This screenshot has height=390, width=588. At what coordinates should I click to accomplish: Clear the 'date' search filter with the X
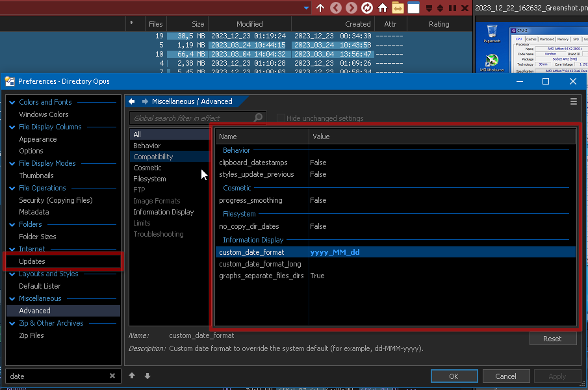112,376
